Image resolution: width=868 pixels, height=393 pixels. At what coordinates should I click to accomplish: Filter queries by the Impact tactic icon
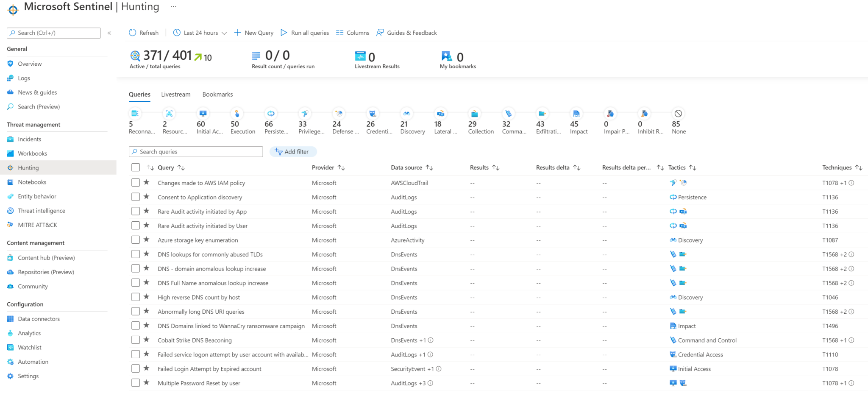(x=576, y=114)
